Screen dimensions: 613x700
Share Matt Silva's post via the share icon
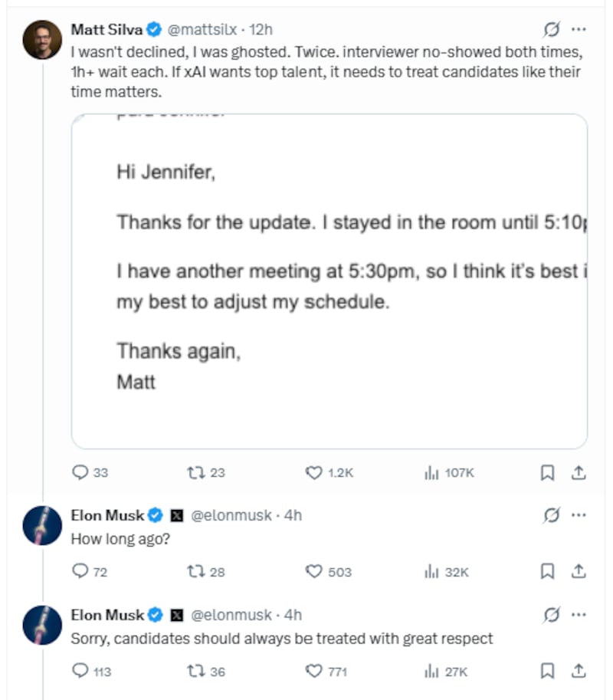pyautogui.click(x=577, y=473)
